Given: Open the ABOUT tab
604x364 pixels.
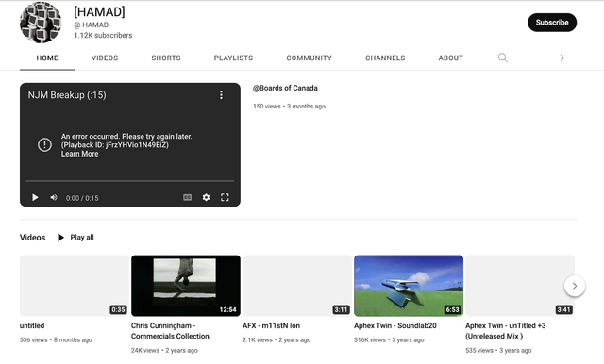Looking at the screenshot, I should pyautogui.click(x=451, y=58).
